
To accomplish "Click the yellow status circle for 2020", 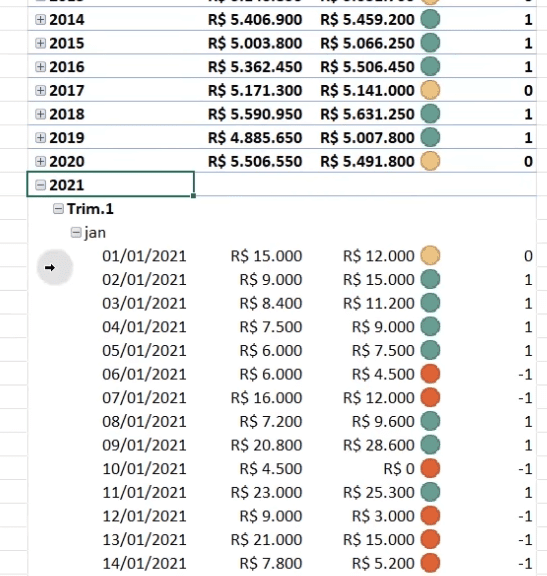I will tap(430, 161).
